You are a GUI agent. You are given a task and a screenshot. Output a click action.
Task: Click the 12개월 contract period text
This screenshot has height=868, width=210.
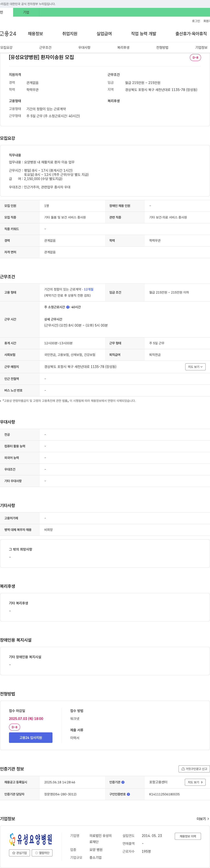89,289
